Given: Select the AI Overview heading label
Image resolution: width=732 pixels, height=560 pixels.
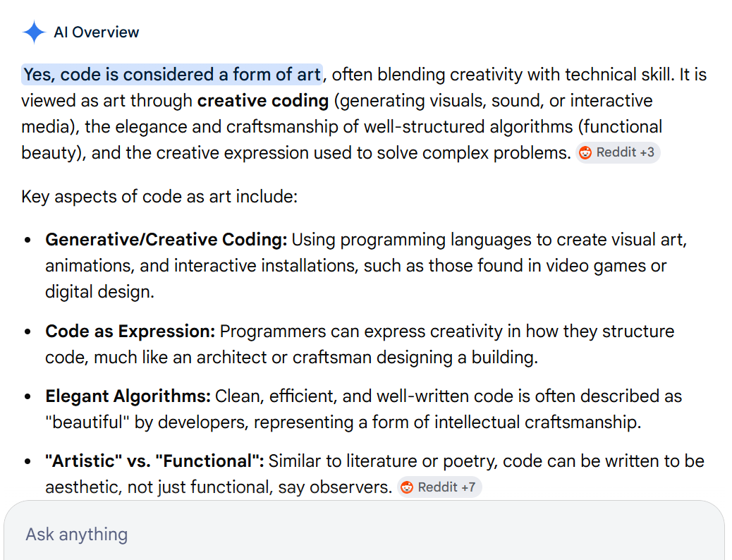Looking at the screenshot, I should pyautogui.click(x=96, y=32).
